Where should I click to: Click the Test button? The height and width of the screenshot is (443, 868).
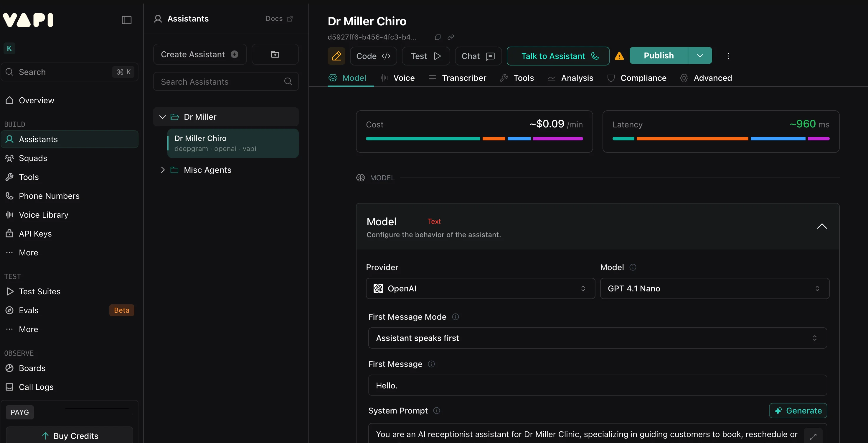click(425, 56)
